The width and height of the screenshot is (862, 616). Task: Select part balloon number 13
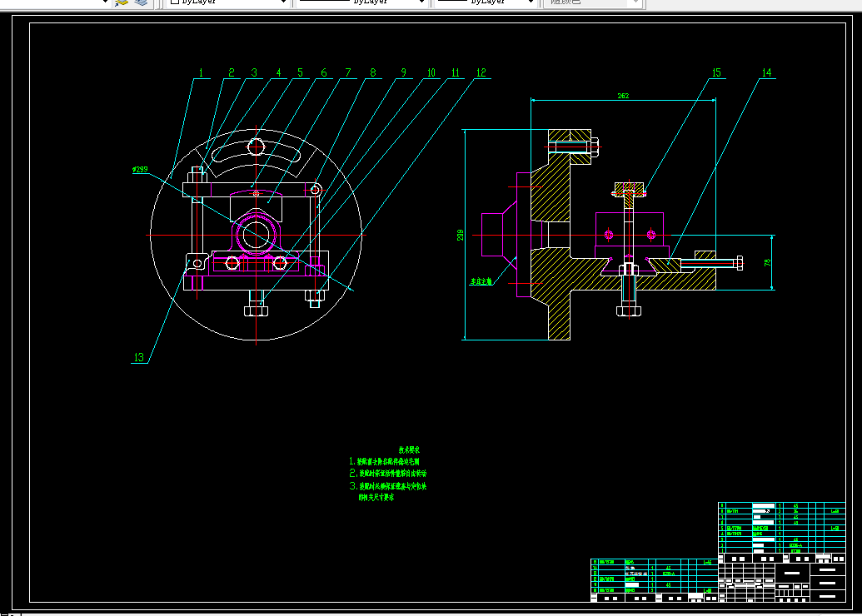[x=138, y=357]
